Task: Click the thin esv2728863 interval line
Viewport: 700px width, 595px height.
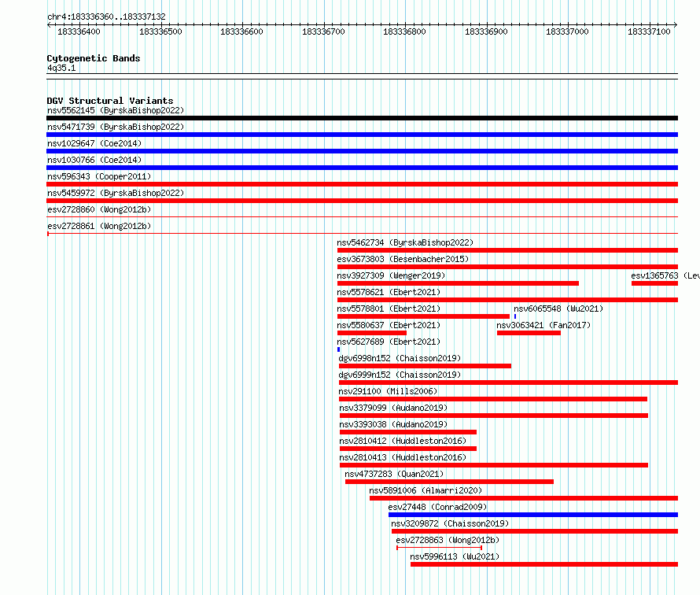Action: 440,548
